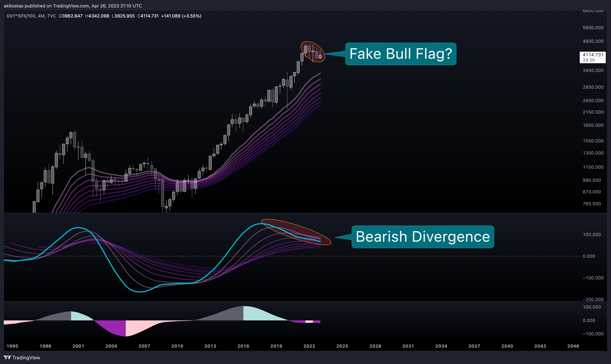Click the 2043 time axis label

[540, 346]
